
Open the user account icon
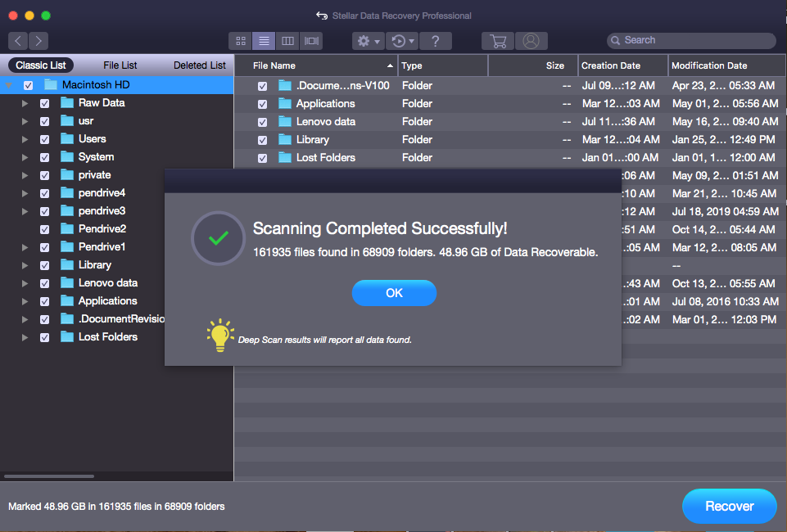click(x=531, y=41)
